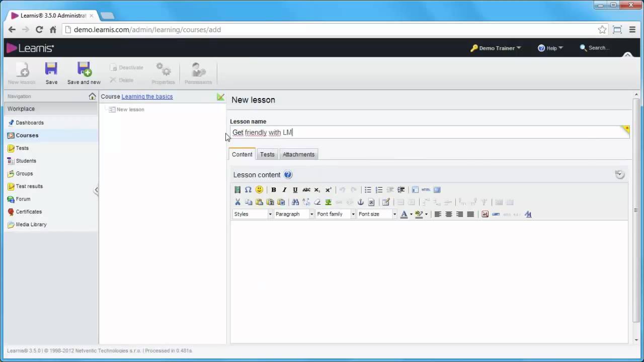Viewport: 644px width, 362px height.
Task: Toggle superscript formatting
Action: (328, 190)
